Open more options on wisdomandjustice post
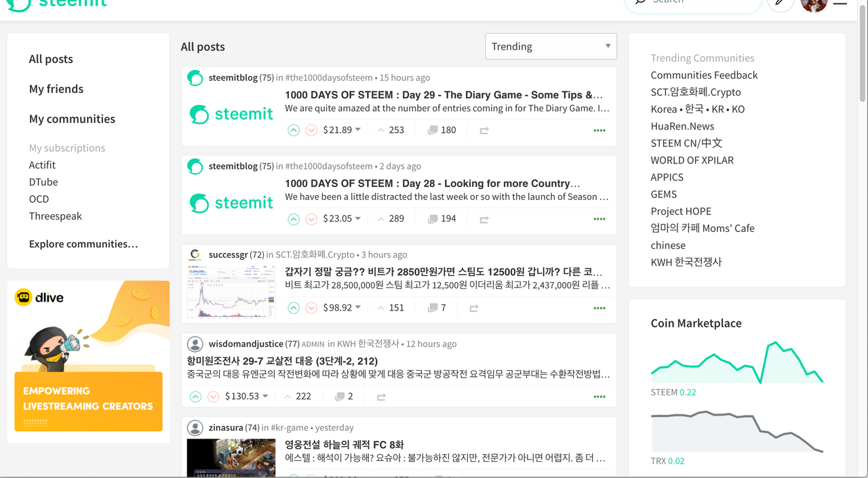Viewport: 868px width, 478px height. pos(599,397)
